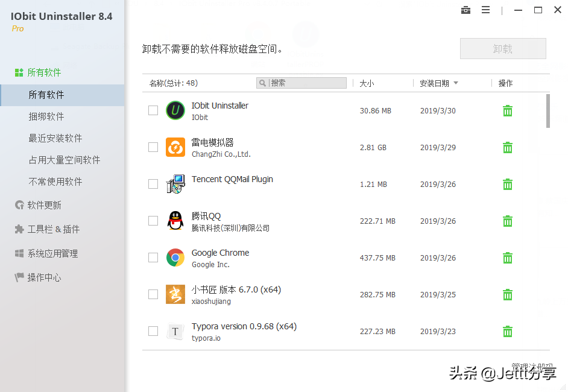Click the green 所有软件 section icon
568x392 pixels.
tap(19, 72)
